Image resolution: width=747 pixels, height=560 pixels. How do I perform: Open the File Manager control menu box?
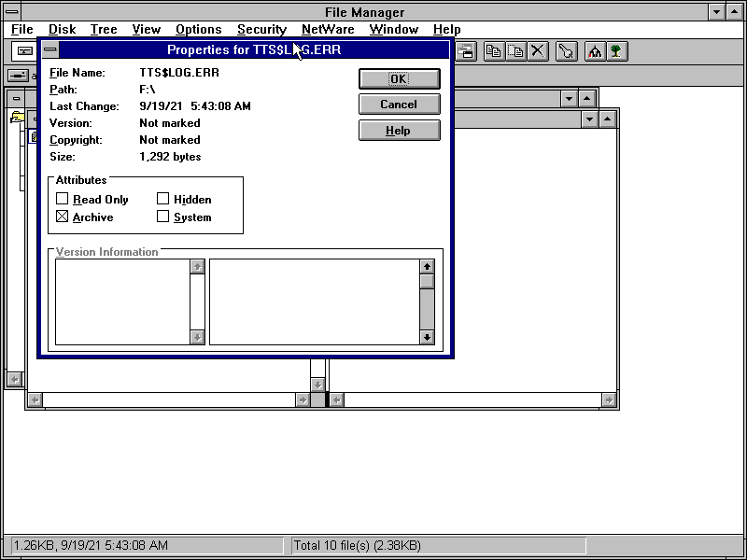tap(12, 12)
